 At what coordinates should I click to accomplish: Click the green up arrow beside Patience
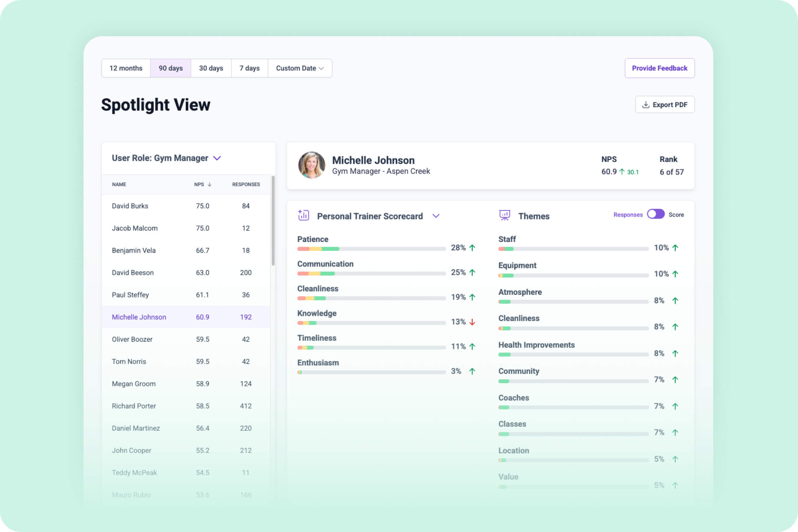coord(472,248)
